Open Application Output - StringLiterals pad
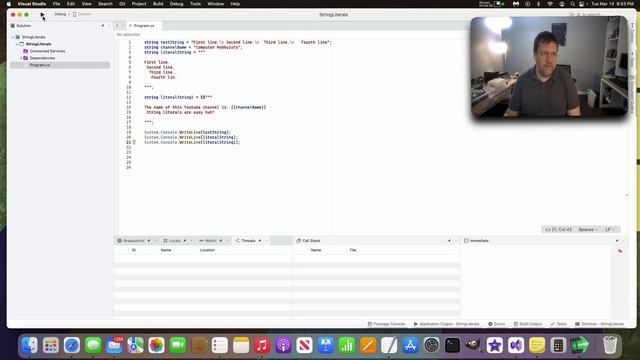 447,324
